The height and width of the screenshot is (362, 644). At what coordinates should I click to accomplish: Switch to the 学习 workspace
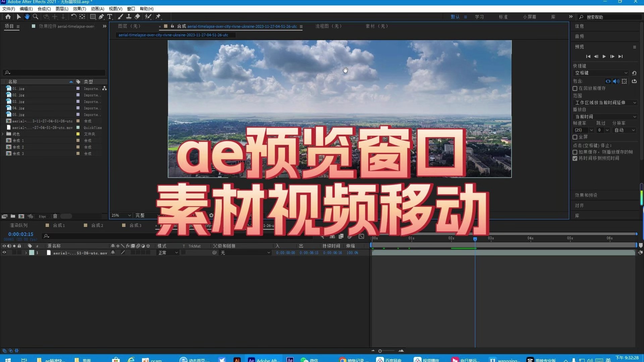479,17
